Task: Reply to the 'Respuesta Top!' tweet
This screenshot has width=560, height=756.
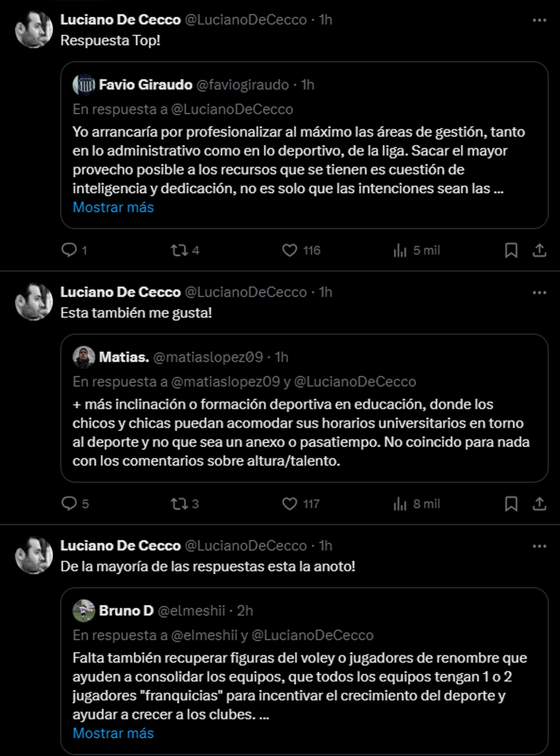Action: point(69,250)
